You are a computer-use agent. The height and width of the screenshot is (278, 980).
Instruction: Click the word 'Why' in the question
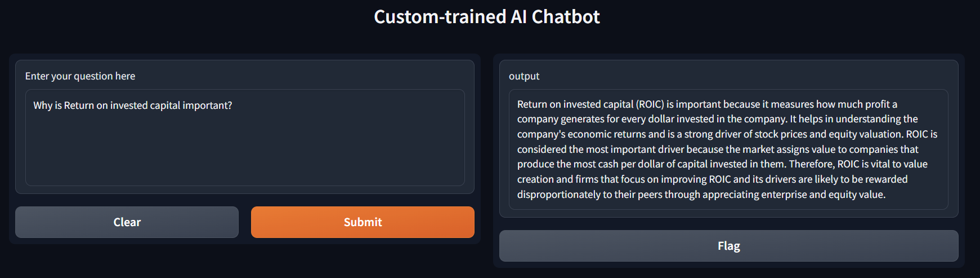(43, 105)
